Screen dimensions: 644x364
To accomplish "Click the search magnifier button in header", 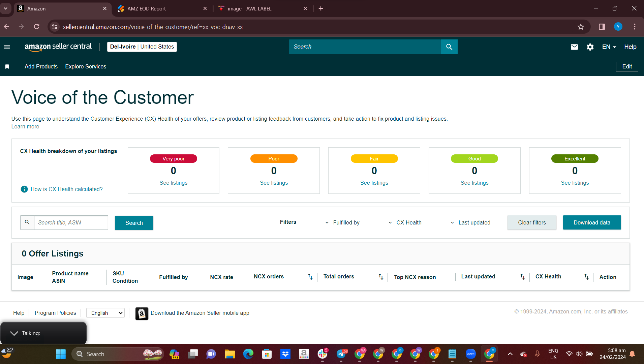I will 449,47.
